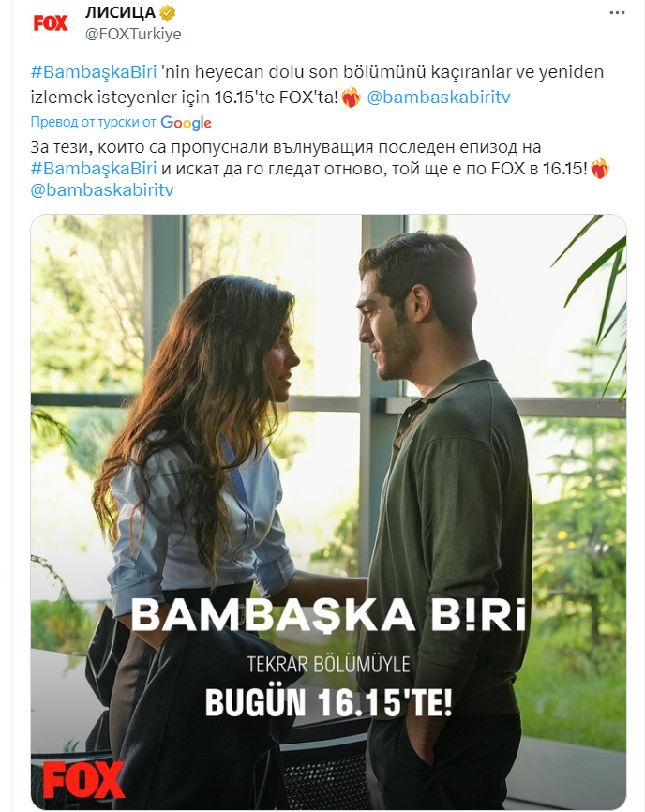Open the @FOXTurkiye handle

tap(133, 34)
